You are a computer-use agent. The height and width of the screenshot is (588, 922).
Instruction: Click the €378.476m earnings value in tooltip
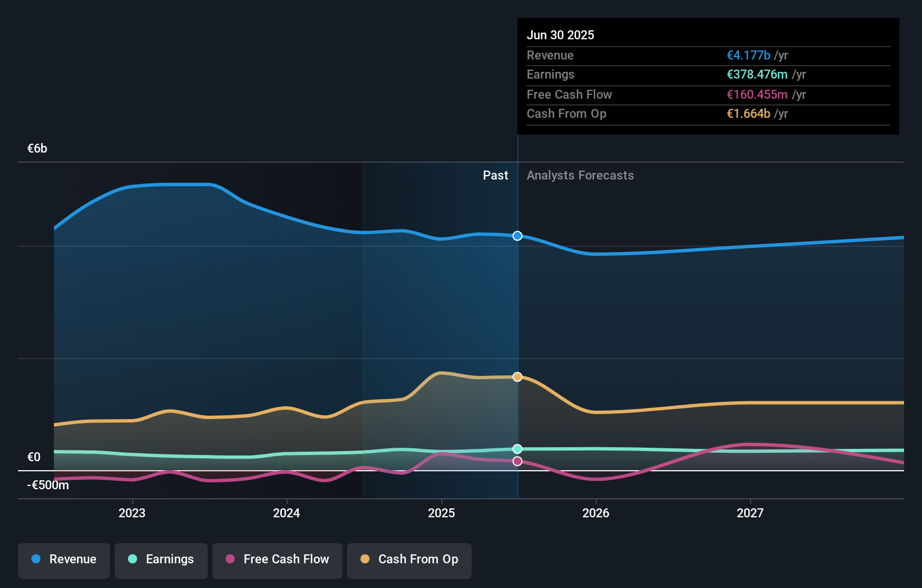[757, 74]
